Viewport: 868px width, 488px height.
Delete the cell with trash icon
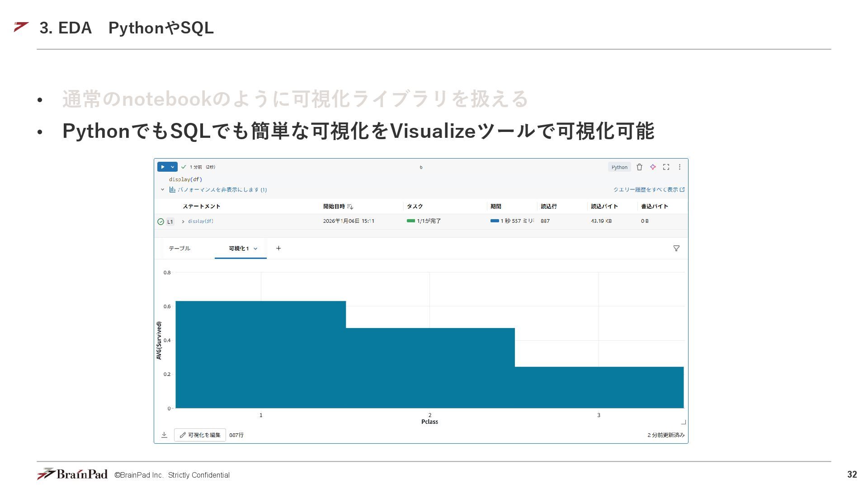coord(639,167)
